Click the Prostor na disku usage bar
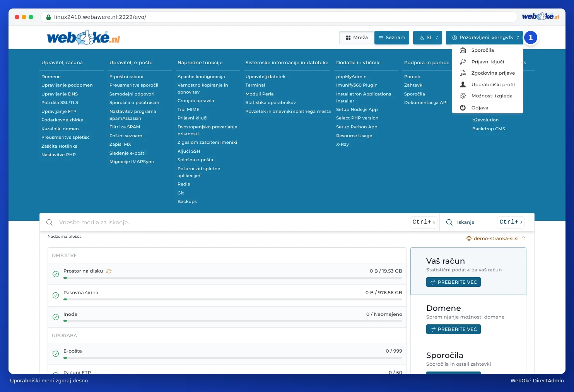574x392 pixels. click(233, 278)
